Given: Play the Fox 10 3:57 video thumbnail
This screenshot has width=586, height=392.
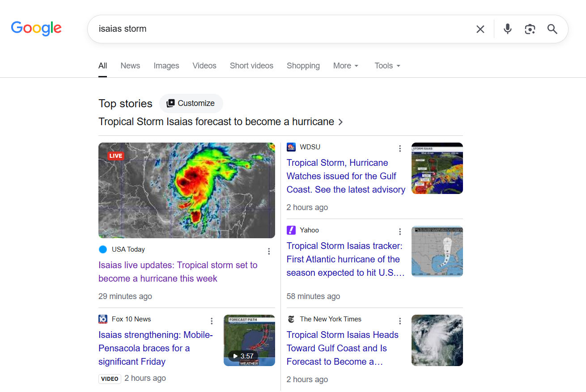Looking at the screenshot, I should 249,340.
